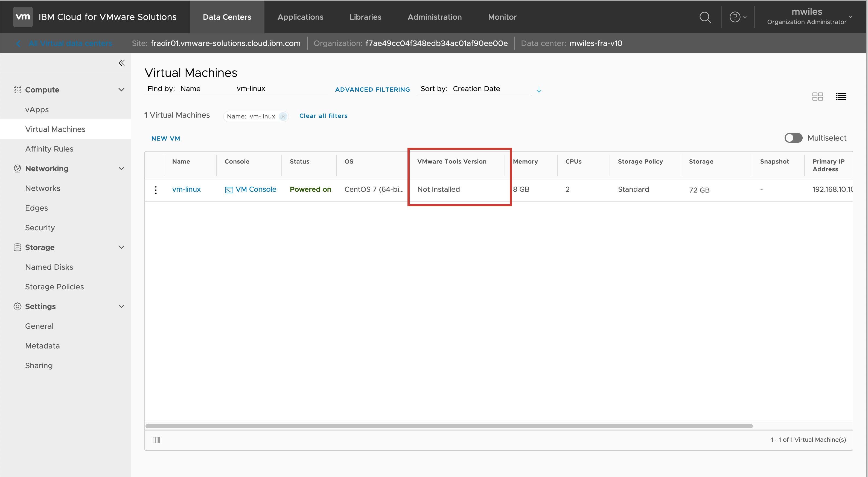
Task: Click the Memory column header
Action: (x=525, y=161)
